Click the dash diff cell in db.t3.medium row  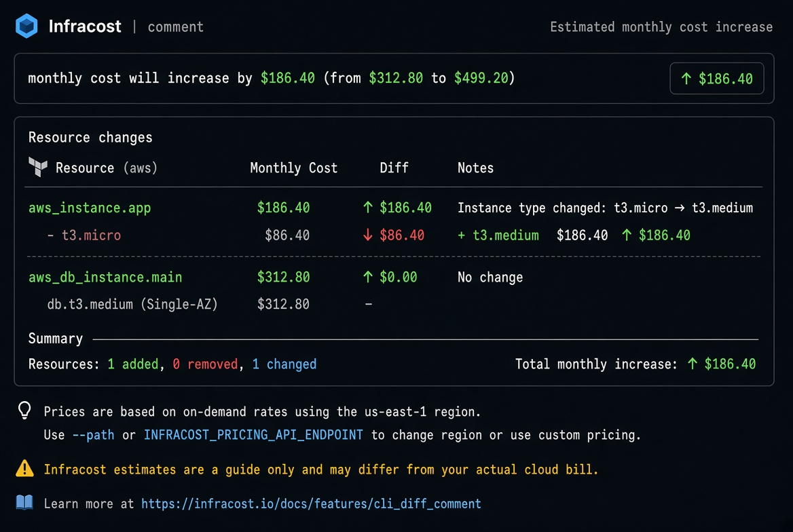(369, 304)
